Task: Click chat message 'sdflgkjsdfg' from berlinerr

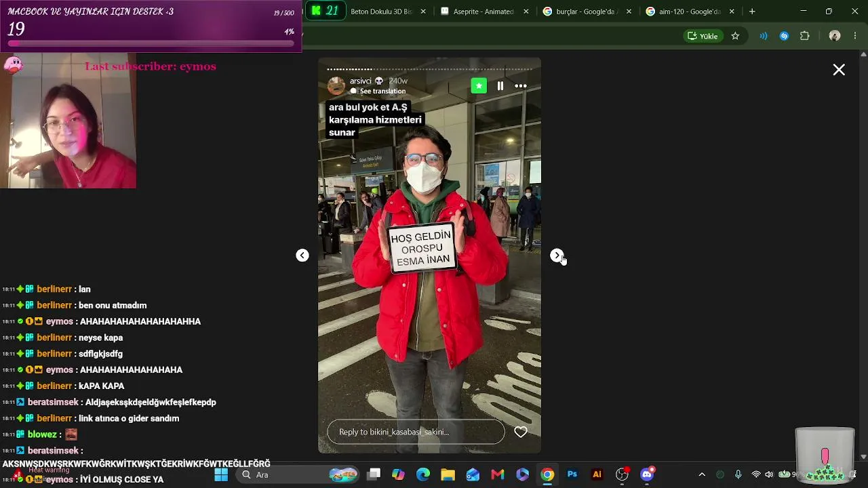Action: [x=101, y=354]
